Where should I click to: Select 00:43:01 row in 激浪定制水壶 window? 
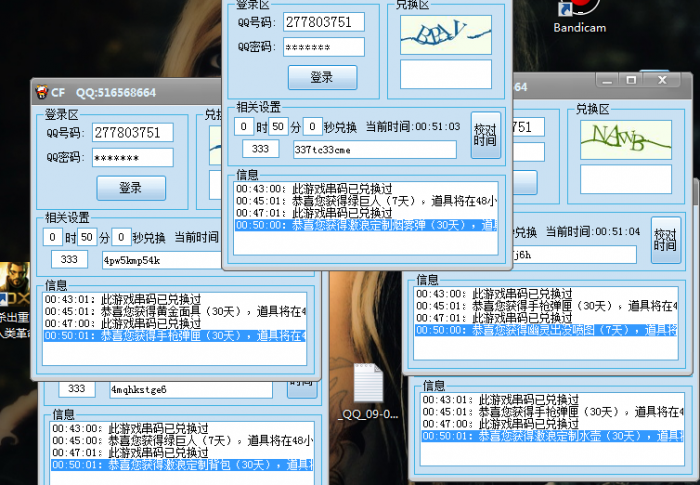(552, 400)
